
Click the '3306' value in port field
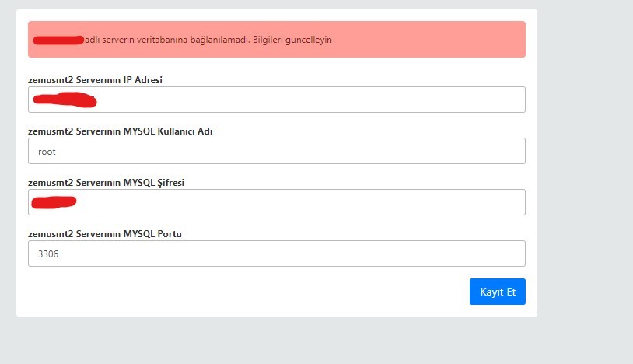pyautogui.click(x=48, y=254)
